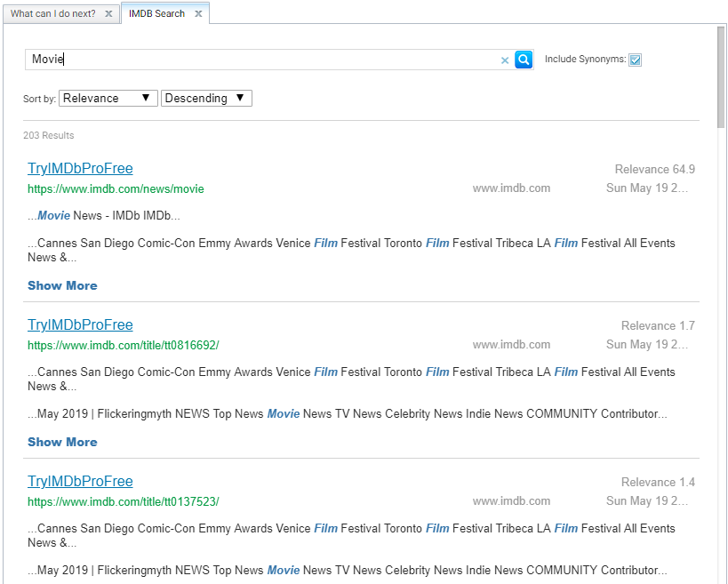Click the 'Sun May 19 2...' date in the first result
This screenshot has width=728, height=584.
647,188
